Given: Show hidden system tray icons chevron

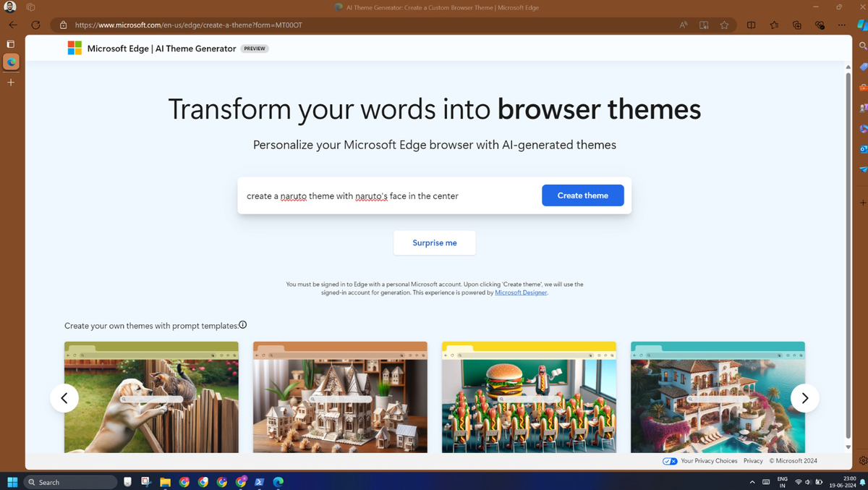Looking at the screenshot, I should (752, 482).
